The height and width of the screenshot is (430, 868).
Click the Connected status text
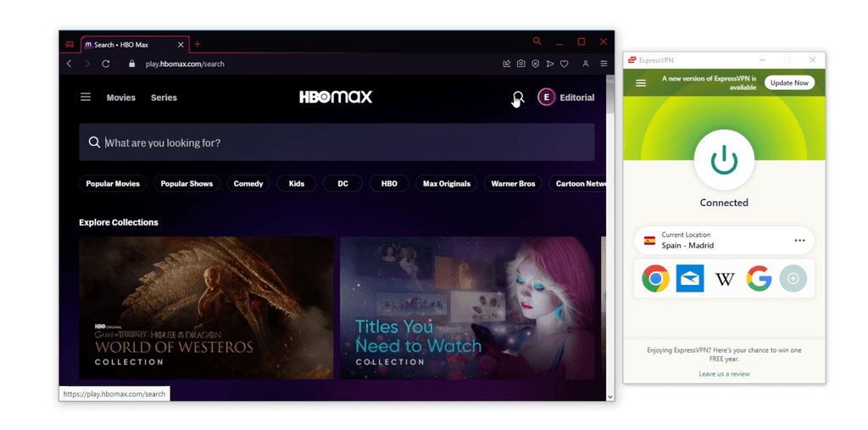[x=724, y=203]
